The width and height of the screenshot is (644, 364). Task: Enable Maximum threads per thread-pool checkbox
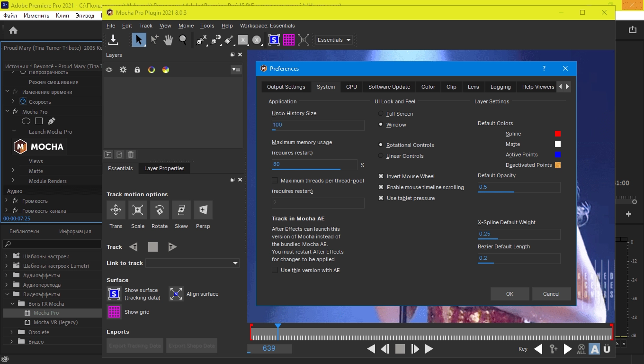(x=275, y=181)
